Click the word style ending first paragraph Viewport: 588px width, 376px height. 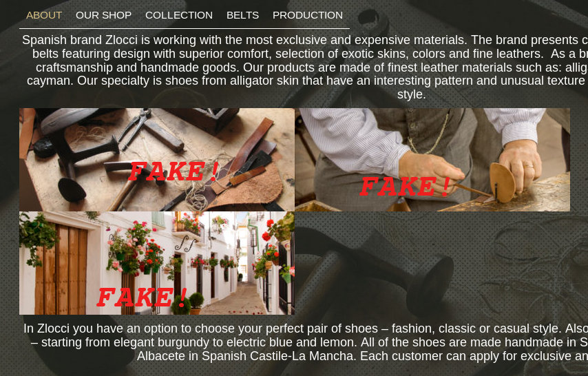point(411,94)
